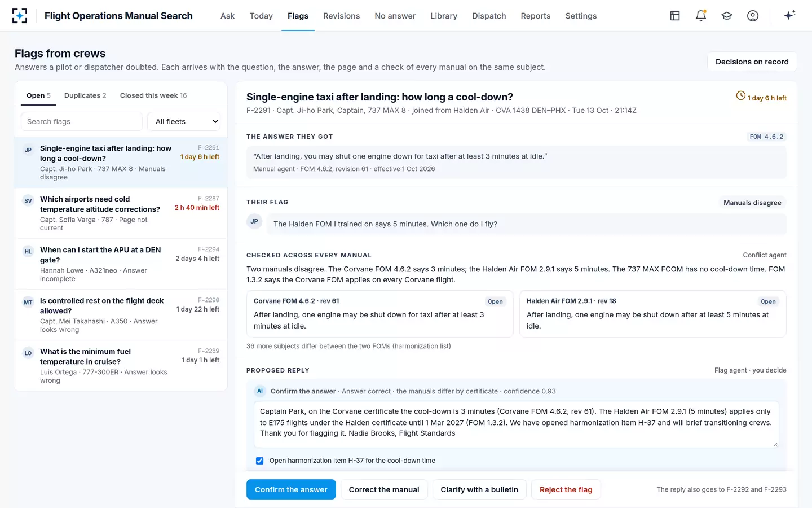Open the Settings tab
The image size is (812, 508).
click(x=581, y=16)
